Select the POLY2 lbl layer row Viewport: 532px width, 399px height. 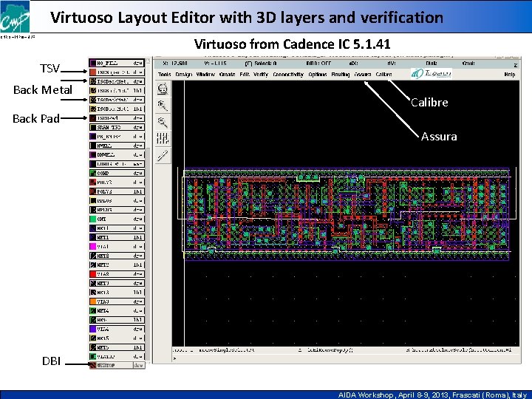117,191
